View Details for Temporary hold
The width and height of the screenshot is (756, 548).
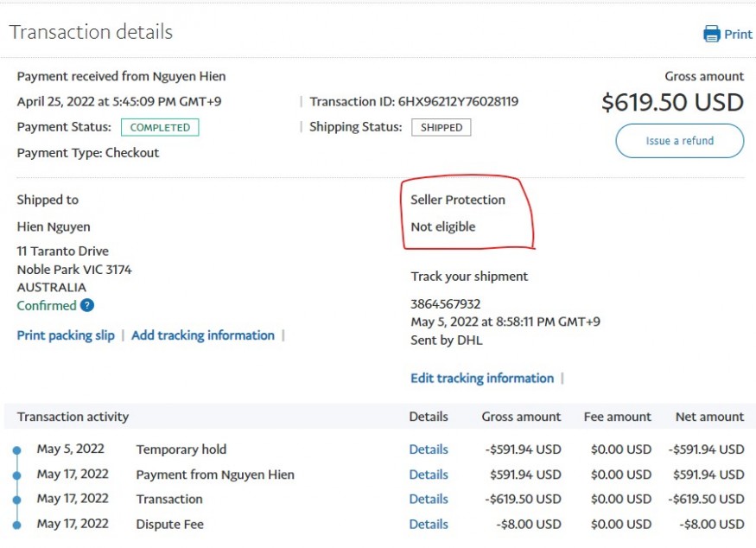(429, 449)
